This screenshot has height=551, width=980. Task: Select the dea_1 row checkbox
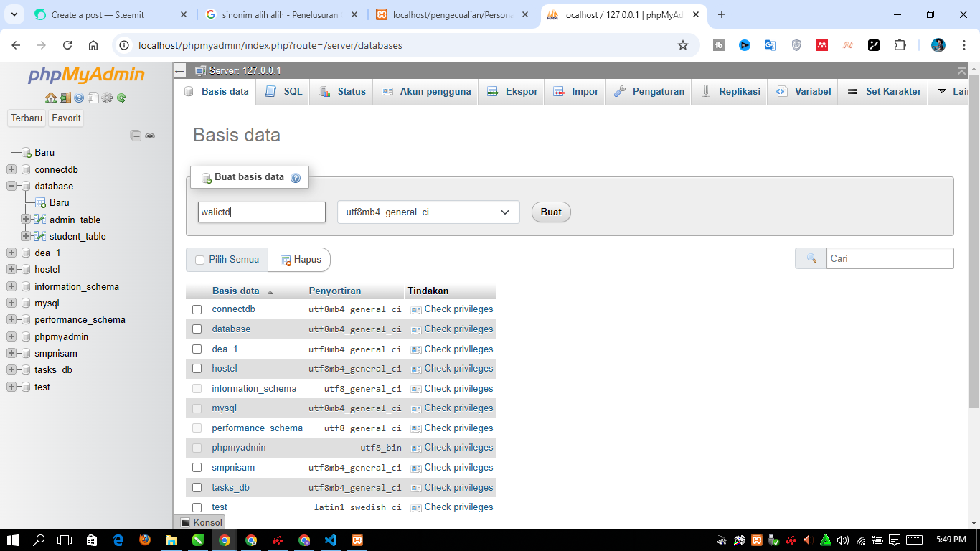pyautogui.click(x=197, y=349)
